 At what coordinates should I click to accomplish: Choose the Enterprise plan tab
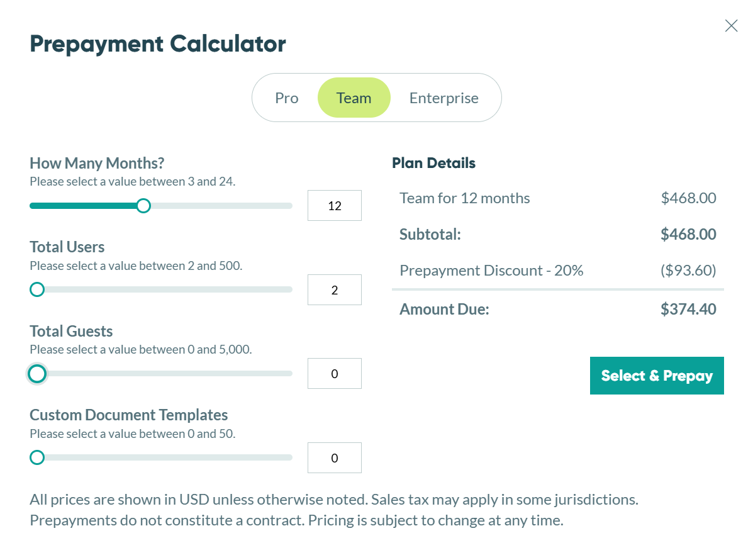coord(443,98)
